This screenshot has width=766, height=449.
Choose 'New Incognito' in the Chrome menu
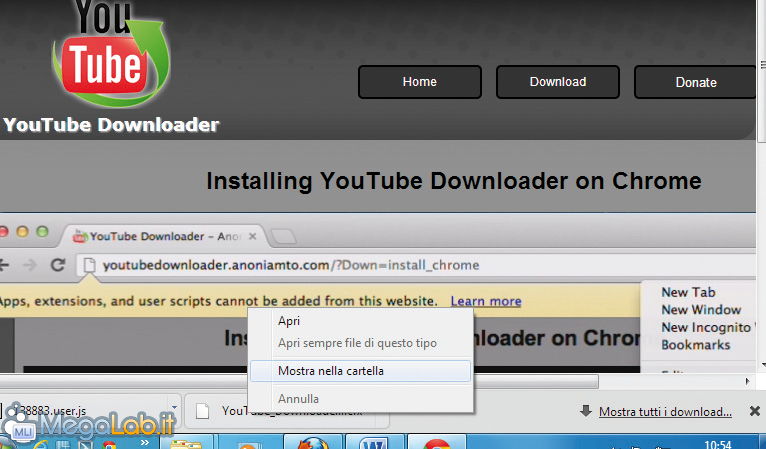click(x=706, y=327)
